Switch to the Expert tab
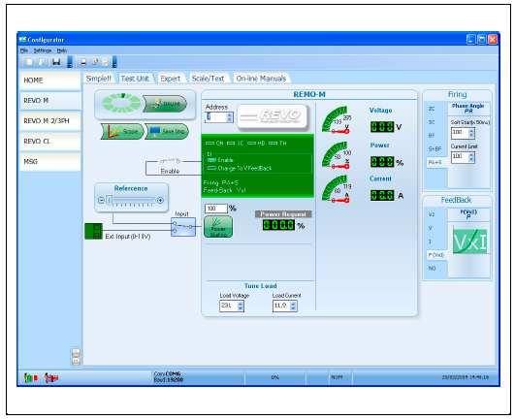 170,79
